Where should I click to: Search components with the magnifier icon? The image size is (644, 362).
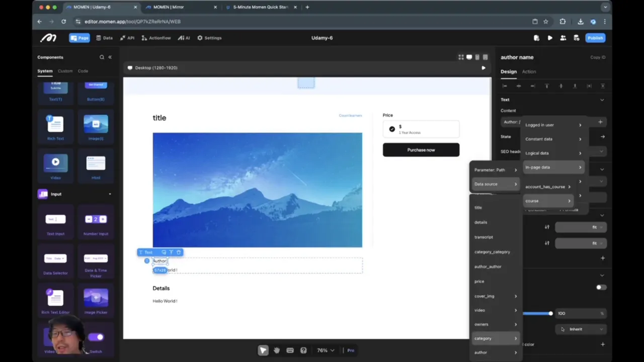pos(102,57)
